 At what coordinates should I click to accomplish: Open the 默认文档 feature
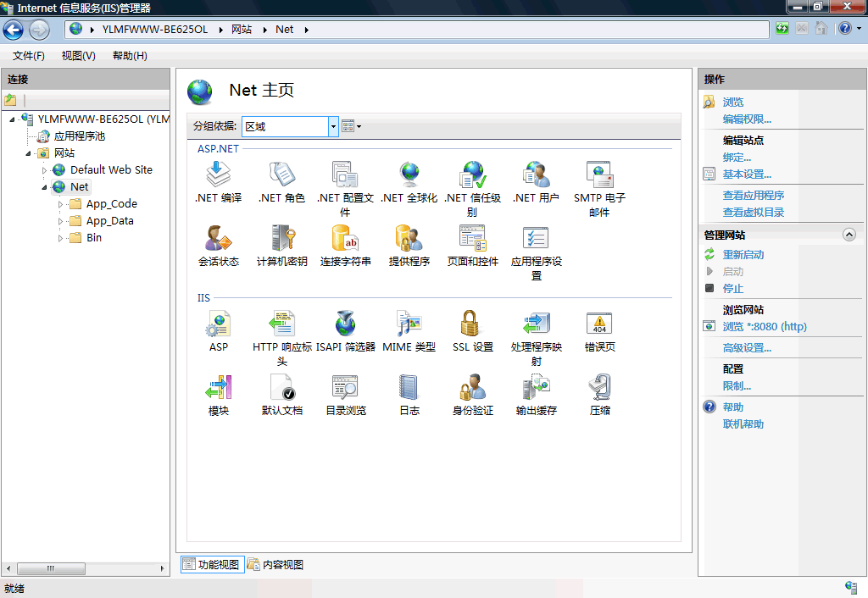pyautogui.click(x=281, y=395)
